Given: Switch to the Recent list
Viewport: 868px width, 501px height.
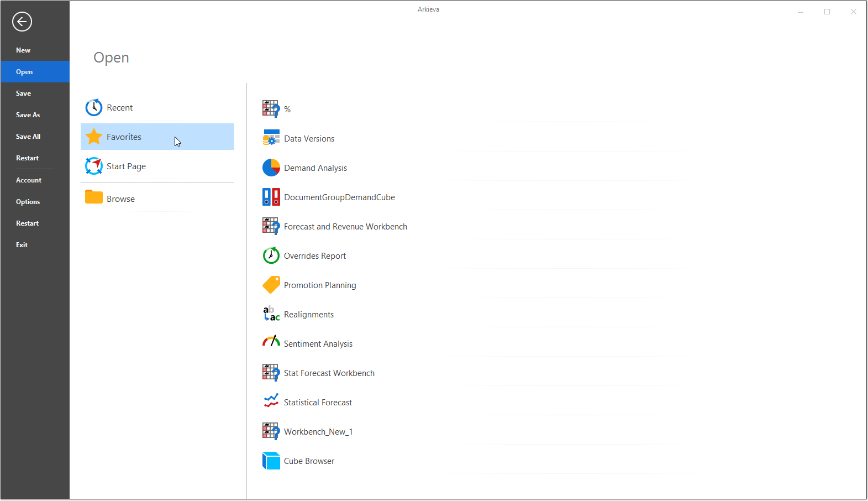Looking at the screenshot, I should [120, 108].
